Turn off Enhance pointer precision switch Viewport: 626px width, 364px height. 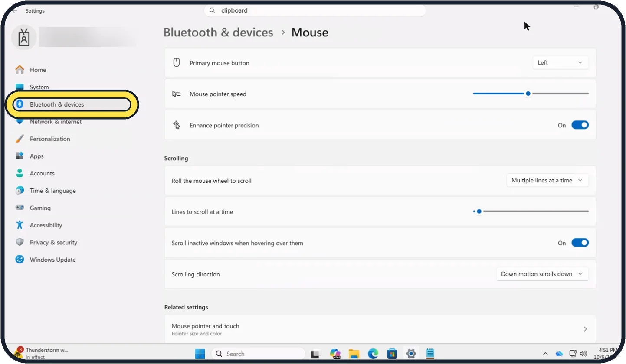point(580,125)
